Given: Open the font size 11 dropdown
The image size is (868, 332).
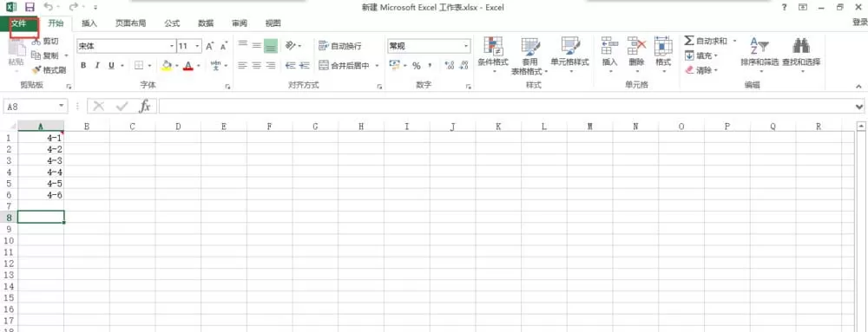Looking at the screenshot, I should 198,47.
